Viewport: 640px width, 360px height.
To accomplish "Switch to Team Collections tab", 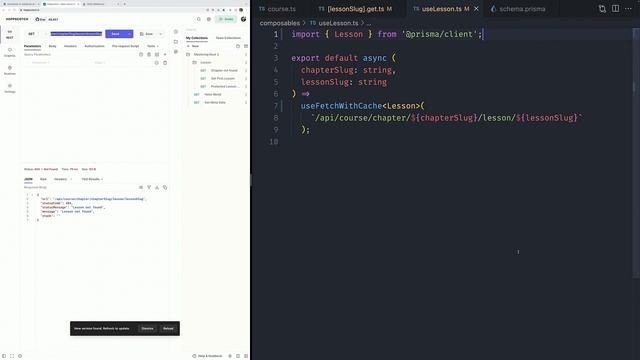I will pyautogui.click(x=228, y=38).
